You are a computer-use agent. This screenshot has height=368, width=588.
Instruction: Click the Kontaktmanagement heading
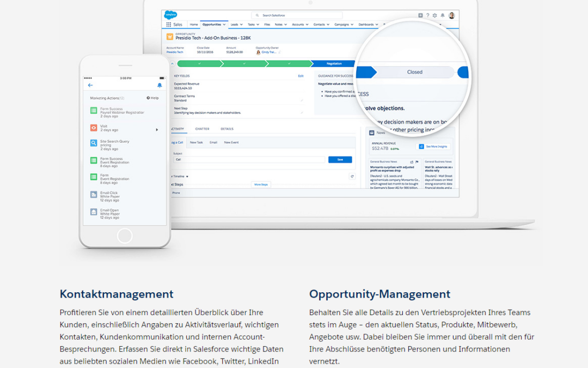[x=117, y=294]
